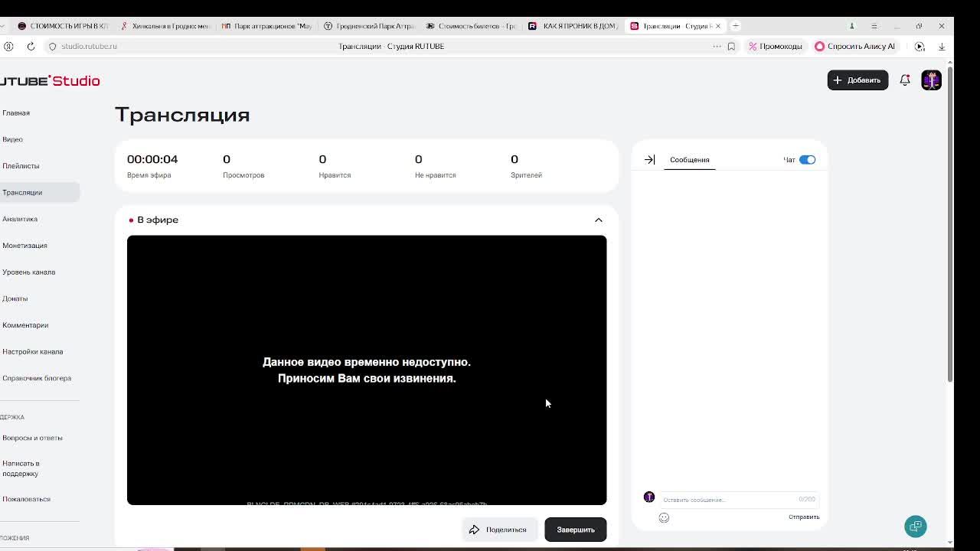This screenshot has height=551, width=980.
Task: Toggle the Чат switch
Action: [807, 160]
